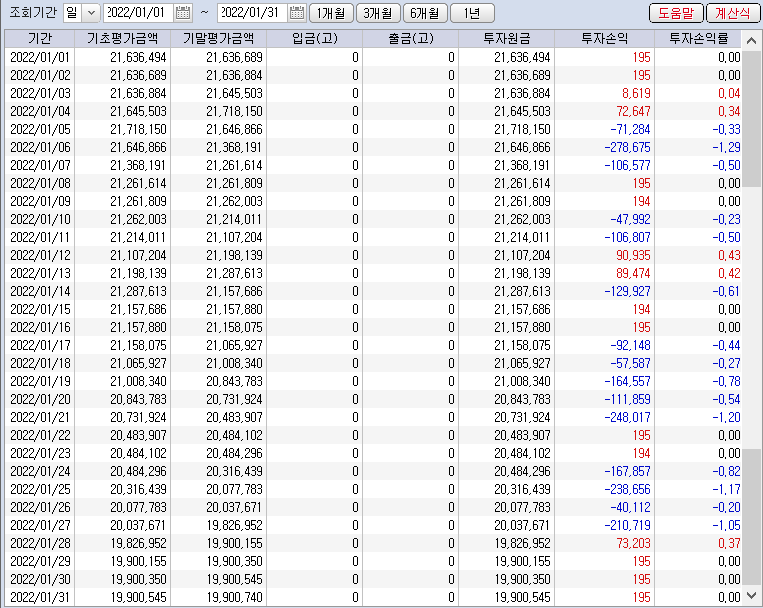Click return rate -1.29
Screen dimensions: 763x608
[x=726, y=147]
